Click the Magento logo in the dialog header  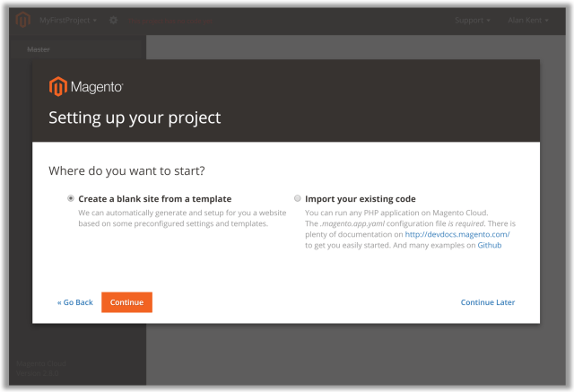[x=86, y=87]
